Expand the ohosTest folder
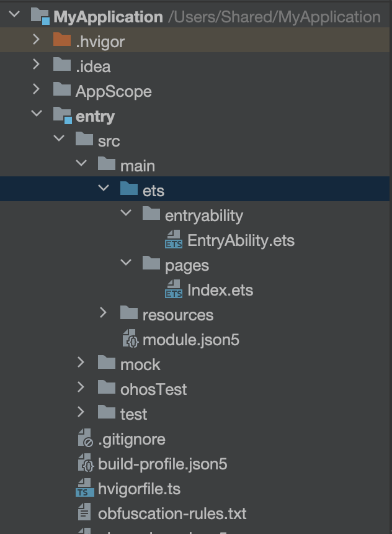Viewport: 392px width, 534px height. [81, 387]
